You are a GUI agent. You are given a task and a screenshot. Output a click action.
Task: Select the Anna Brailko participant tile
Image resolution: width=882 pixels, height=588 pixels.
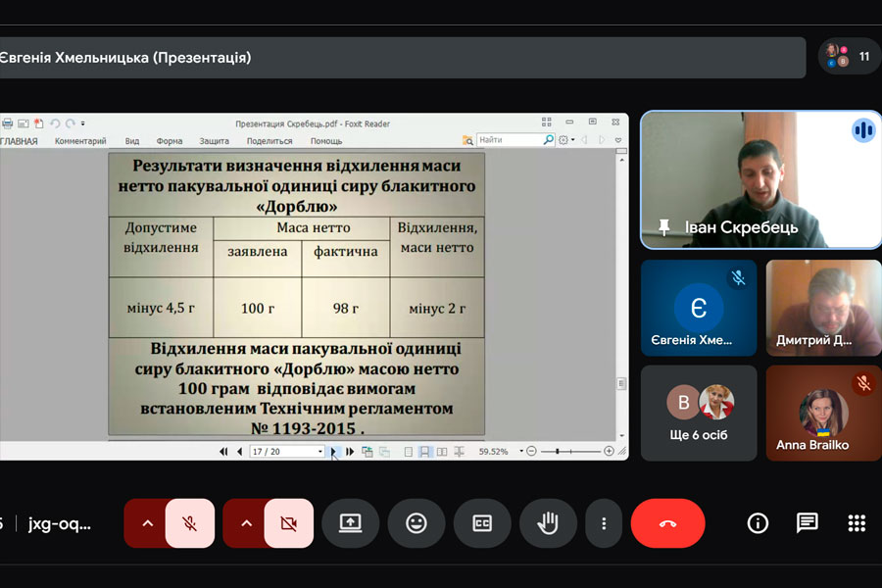[x=823, y=413]
